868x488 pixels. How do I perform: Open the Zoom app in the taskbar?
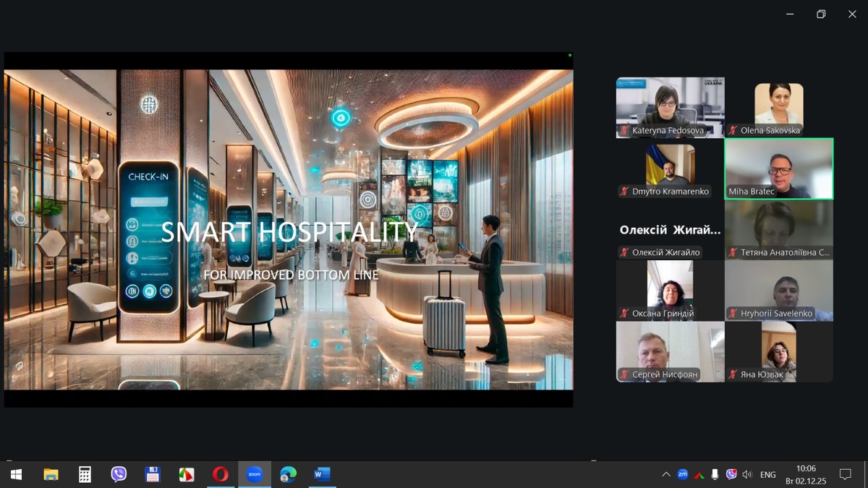254,474
